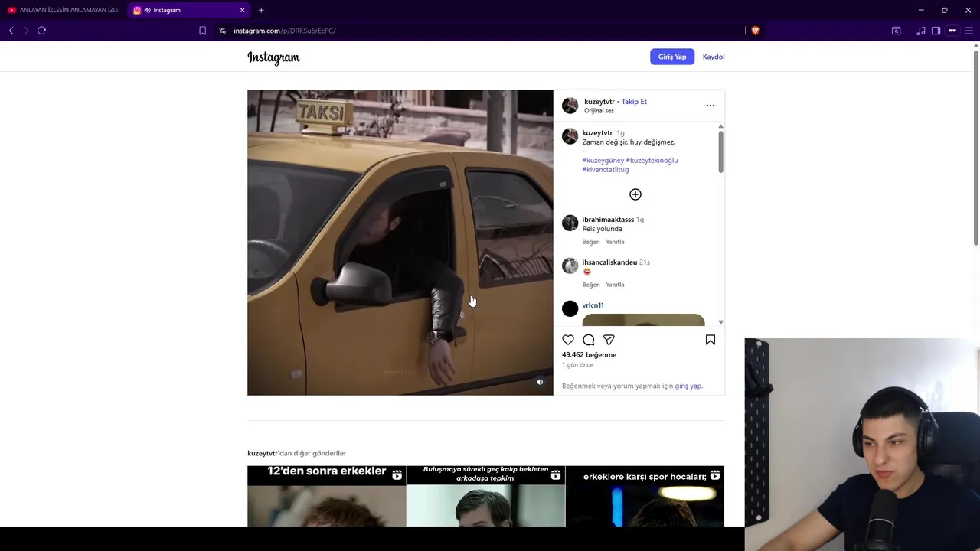Like the post with heart icon
The image size is (980, 551).
(568, 340)
